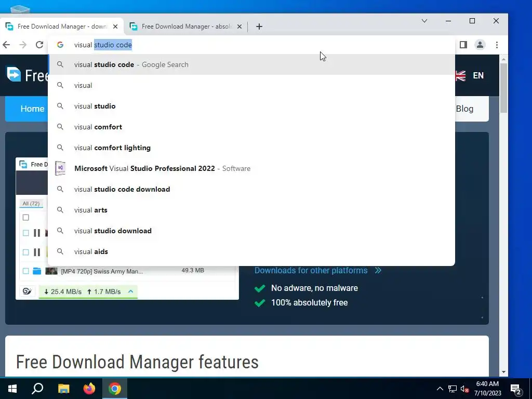Click Chrome taskbar icon
This screenshot has width=532, height=399.
115,389
